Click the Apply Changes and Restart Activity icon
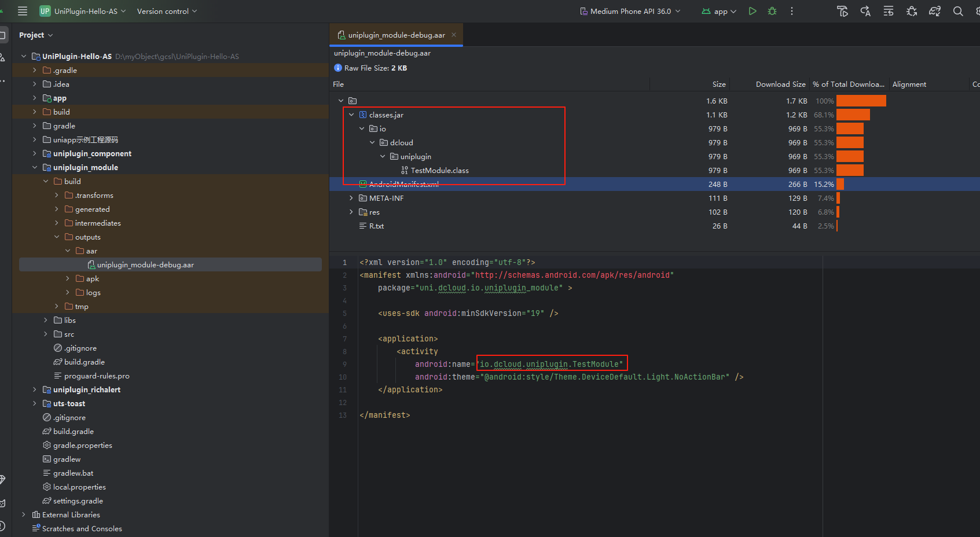Screen dimensions: 980x537 pos(865,11)
